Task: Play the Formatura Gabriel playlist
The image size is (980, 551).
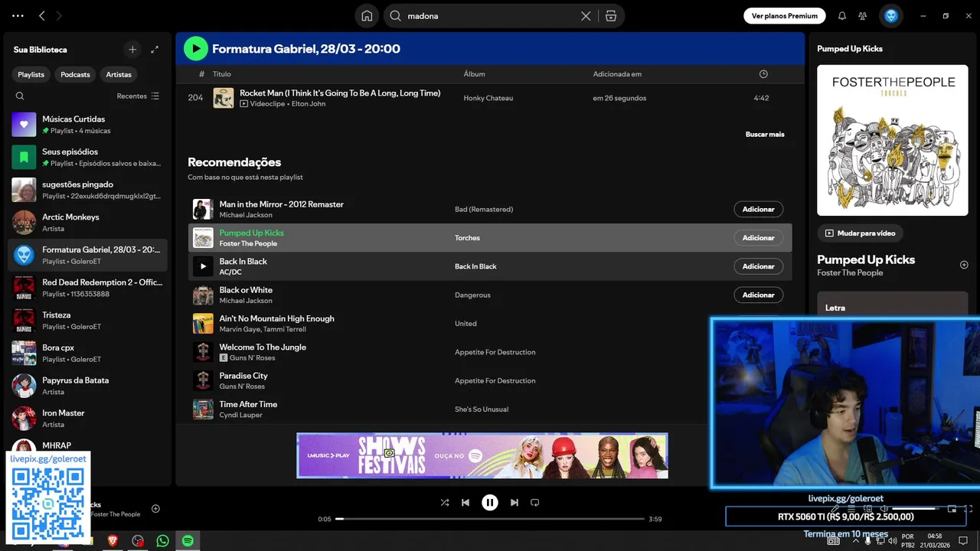Action: (x=196, y=48)
